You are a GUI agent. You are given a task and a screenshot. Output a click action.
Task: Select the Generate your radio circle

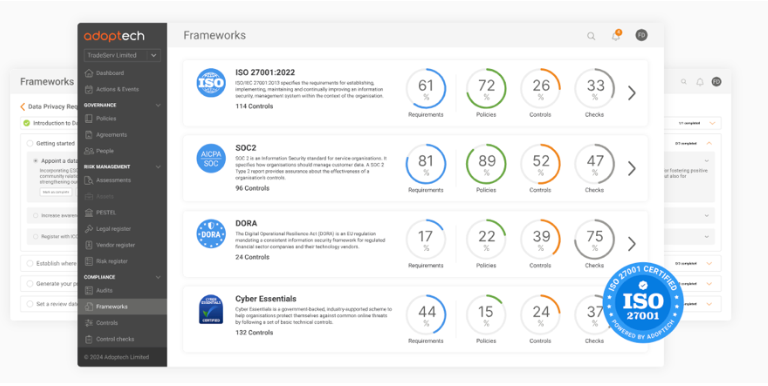(30, 284)
